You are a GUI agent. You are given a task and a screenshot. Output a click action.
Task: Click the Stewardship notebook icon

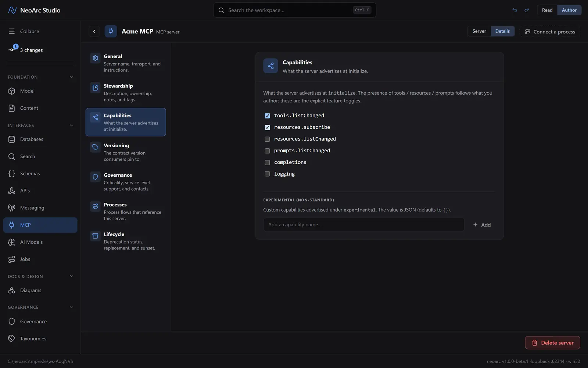tap(95, 88)
